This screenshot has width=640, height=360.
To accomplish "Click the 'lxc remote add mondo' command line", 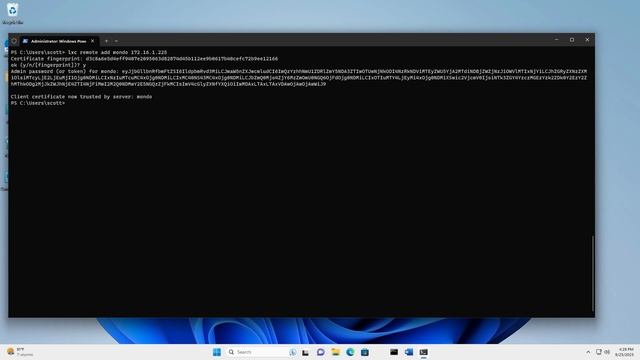I will pos(89,52).
